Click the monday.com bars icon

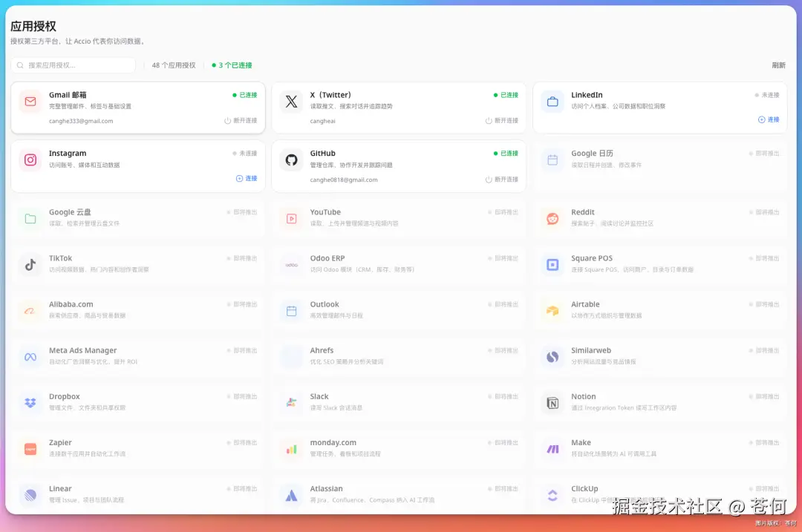[x=292, y=449]
